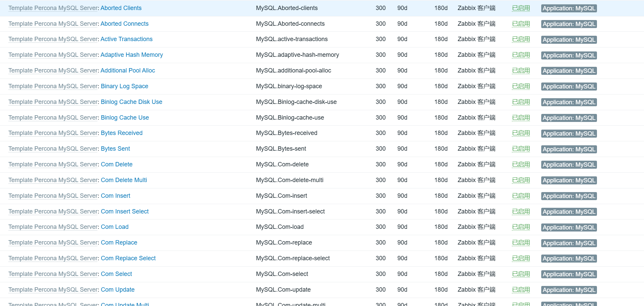Screen dimensions: 644x306
Task: Open the Bytes Received item
Action: [121, 133]
